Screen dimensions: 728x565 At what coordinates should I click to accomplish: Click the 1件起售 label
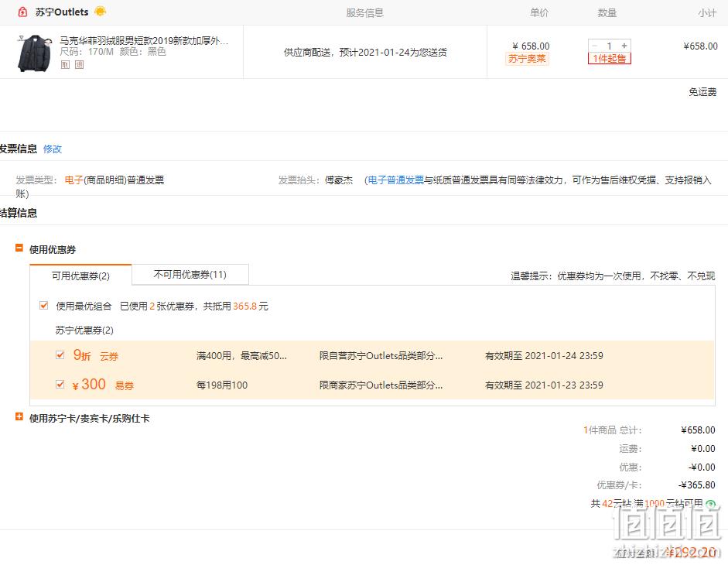pos(609,59)
